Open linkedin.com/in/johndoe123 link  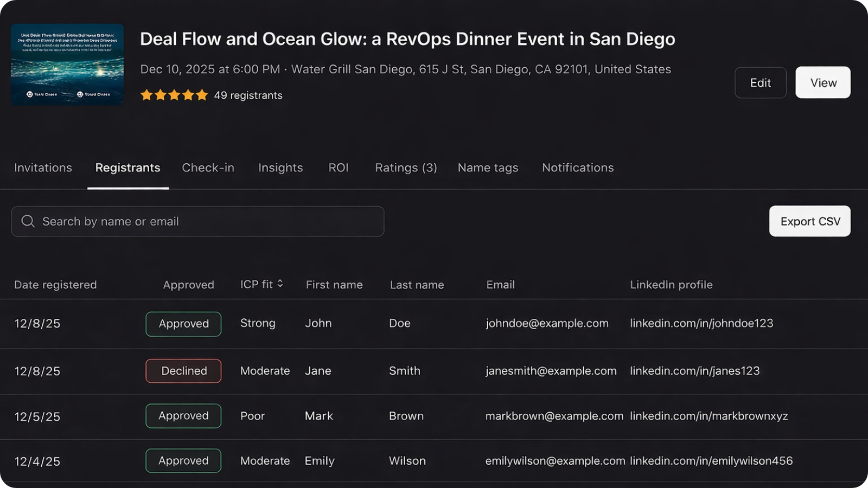[701, 323]
